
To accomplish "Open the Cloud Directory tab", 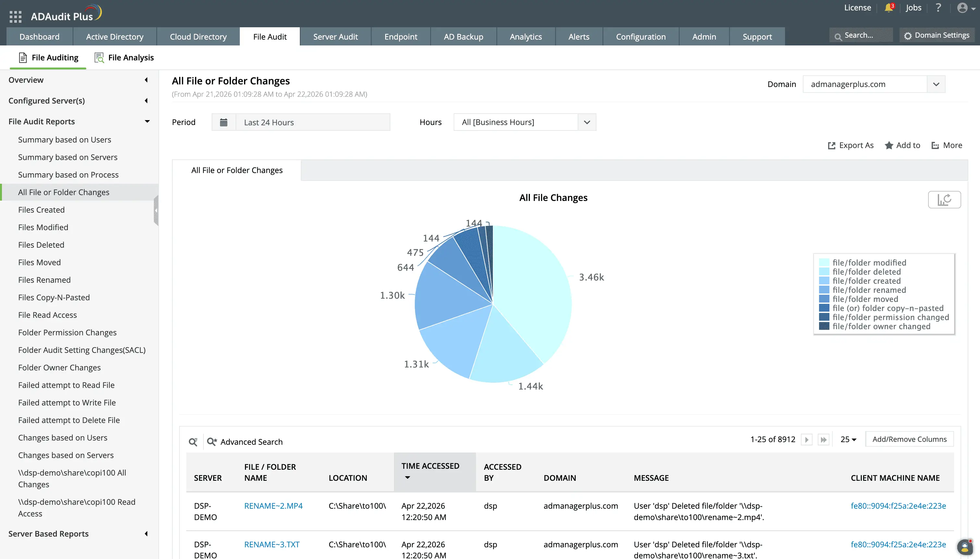I will tap(198, 36).
